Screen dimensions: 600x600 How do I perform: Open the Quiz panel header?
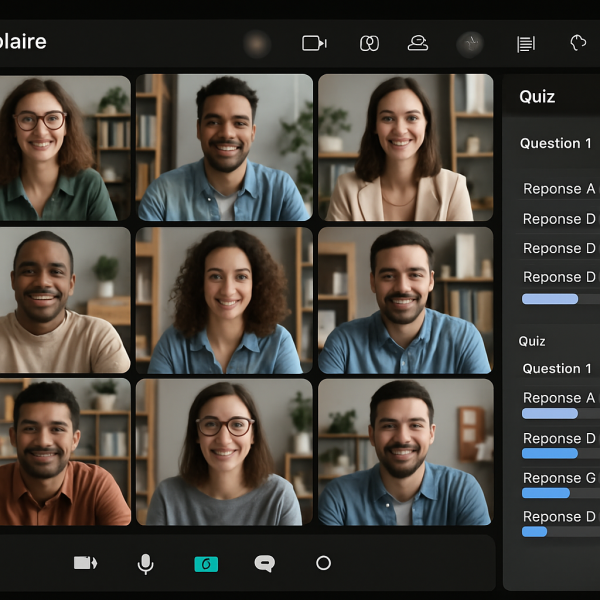538,97
